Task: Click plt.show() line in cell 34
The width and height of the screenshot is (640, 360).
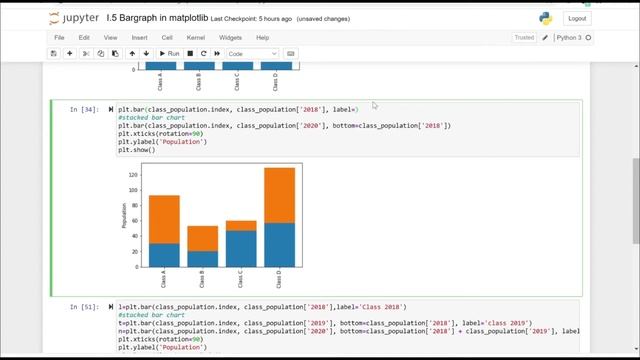Action: [137, 150]
